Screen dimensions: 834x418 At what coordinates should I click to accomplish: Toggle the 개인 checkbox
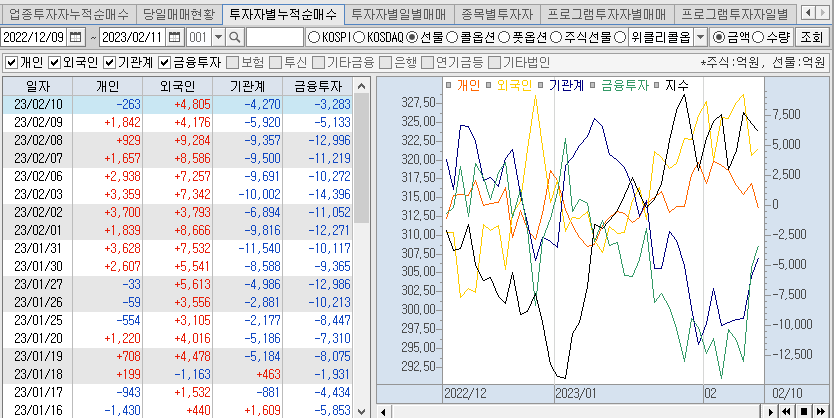pos(11,63)
